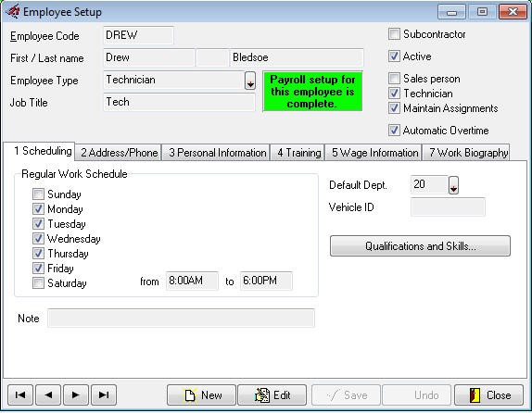532x413 pixels.
Task: Check the Sales person checkbox
Action: point(394,79)
